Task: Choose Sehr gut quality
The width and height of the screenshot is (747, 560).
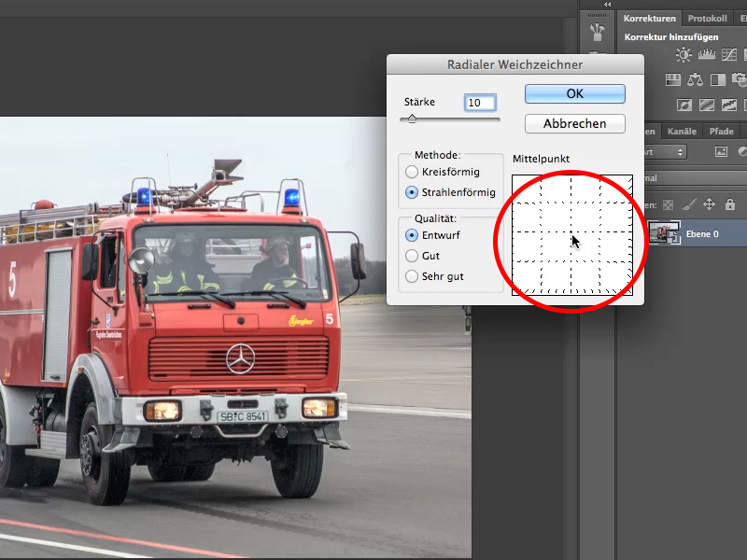Action: point(434,276)
